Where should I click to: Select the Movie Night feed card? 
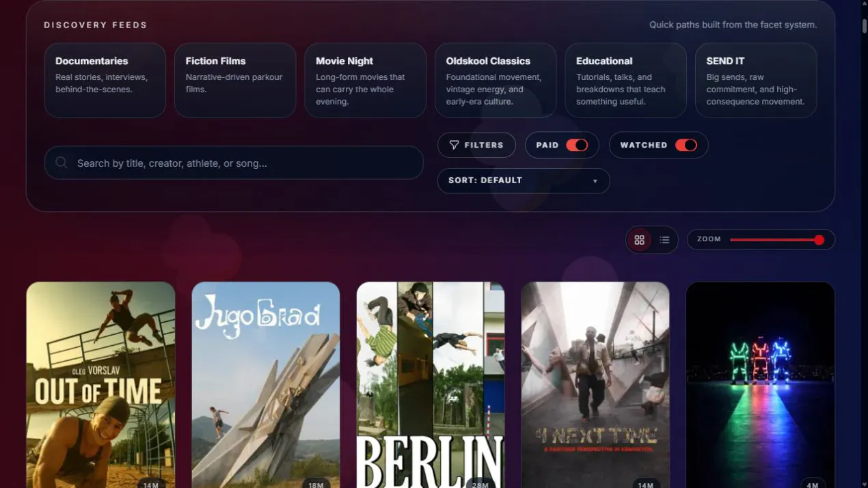(366, 80)
